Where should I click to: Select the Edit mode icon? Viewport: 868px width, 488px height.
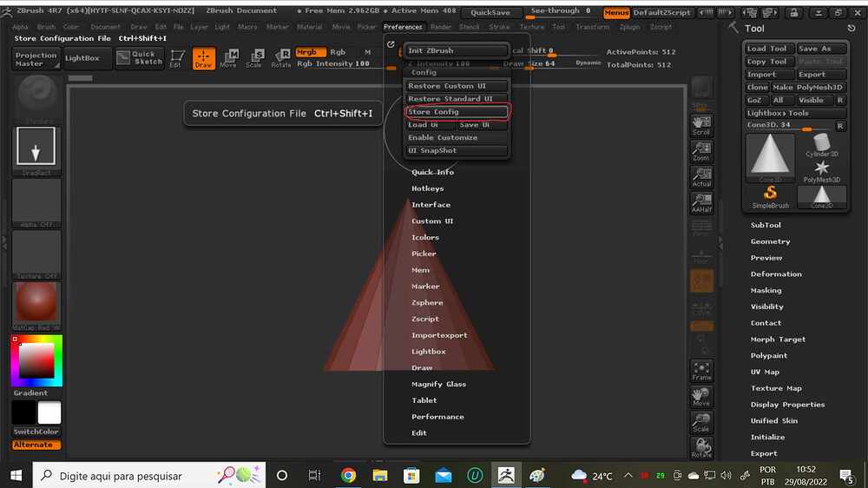[x=176, y=58]
